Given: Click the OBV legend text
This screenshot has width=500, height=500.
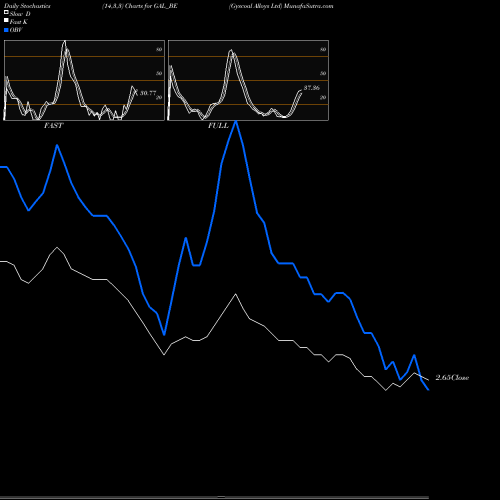Looking at the screenshot, I should [16, 30].
